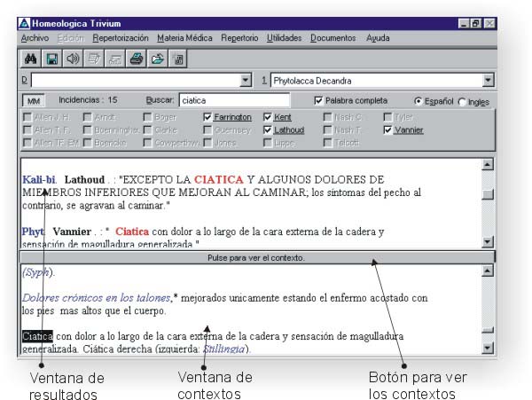This screenshot has width=532, height=400.
Task: Click the Stillingia remedy link in context
Action: [x=224, y=349]
